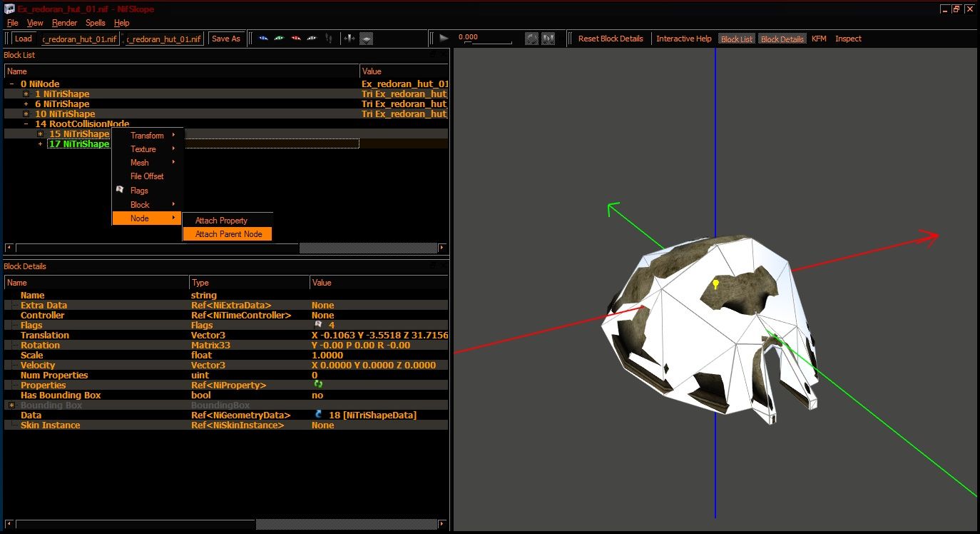Open the highlighted Node submenu entry

click(x=148, y=218)
